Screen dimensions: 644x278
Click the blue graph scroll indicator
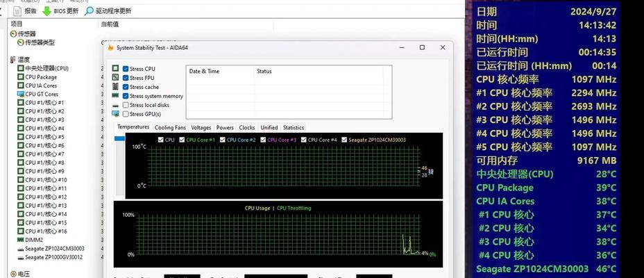click(119, 138)
